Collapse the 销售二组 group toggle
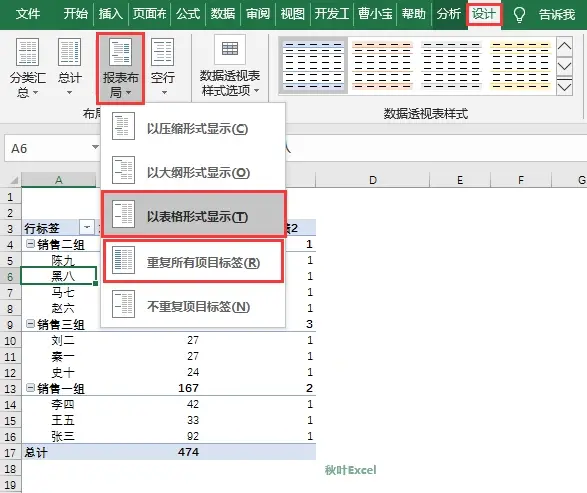Screen dimensions: 587x493 click(x=30, y=244)
